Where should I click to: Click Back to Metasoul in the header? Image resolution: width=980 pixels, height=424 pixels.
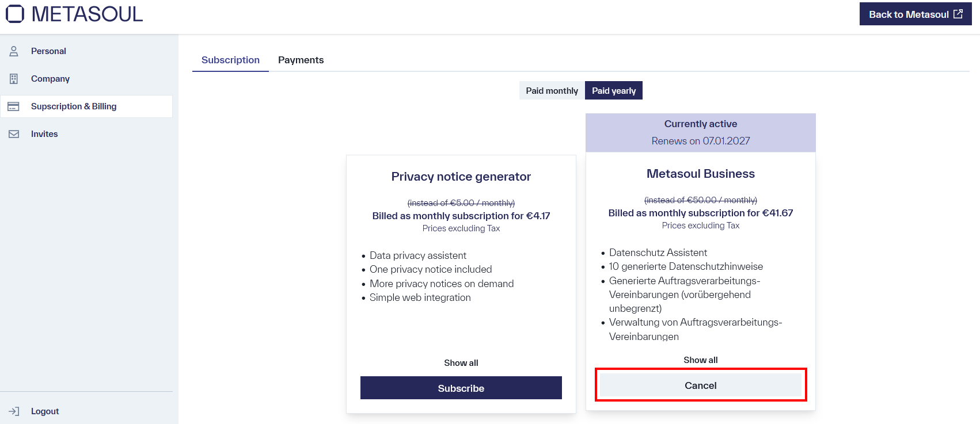click(x=916, y=13)
